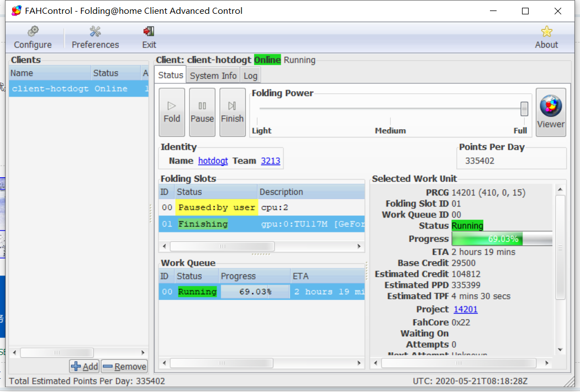Screen dimensions: 580x392
Task: Select folding slot 00 Paused:by user
Action: tap(261, 208)
